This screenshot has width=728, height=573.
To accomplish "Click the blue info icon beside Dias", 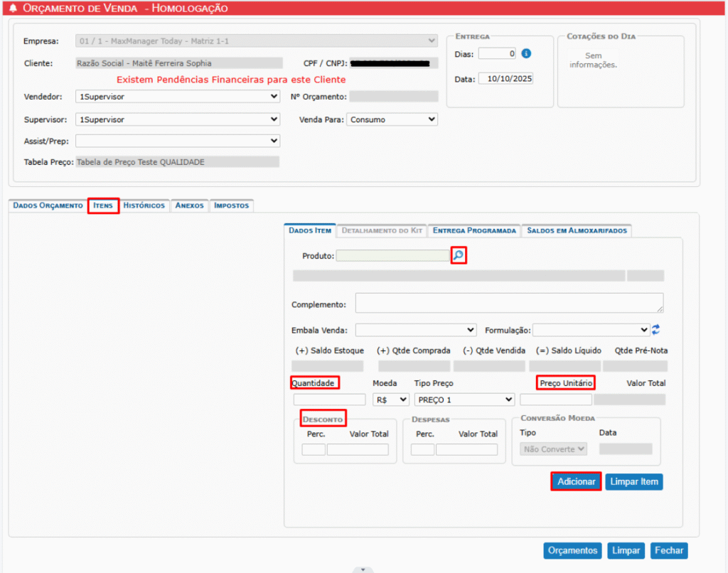I will pyautogui.click(x=526, y=53).
